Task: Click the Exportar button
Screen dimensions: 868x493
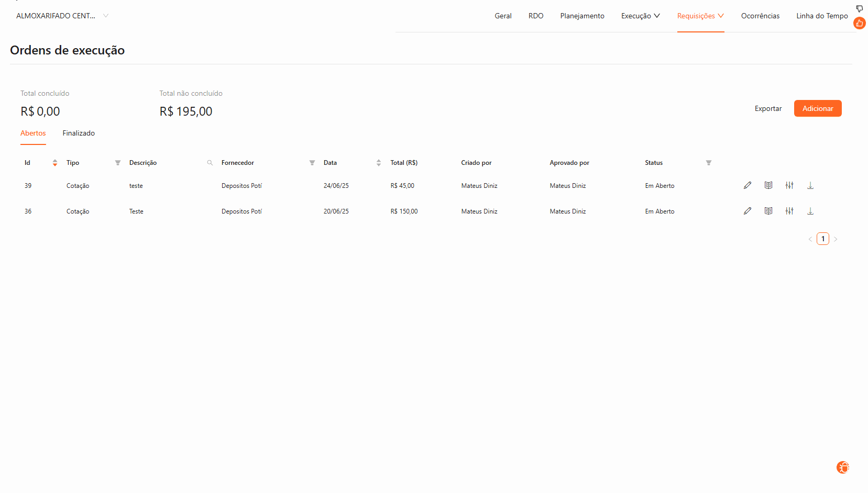Action: (x=768, y=108)
